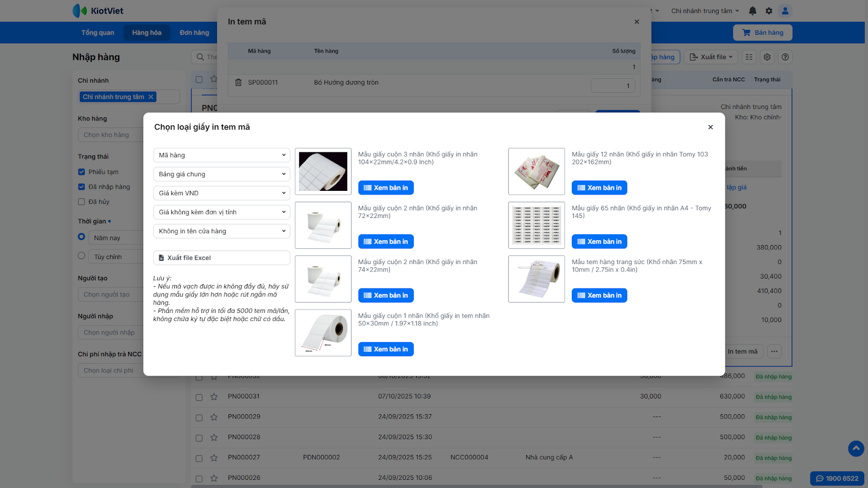Open the Hàng hóa menu
Viewport: 868px width, 488px height.
pyautogui.click(x=146, y=33)
